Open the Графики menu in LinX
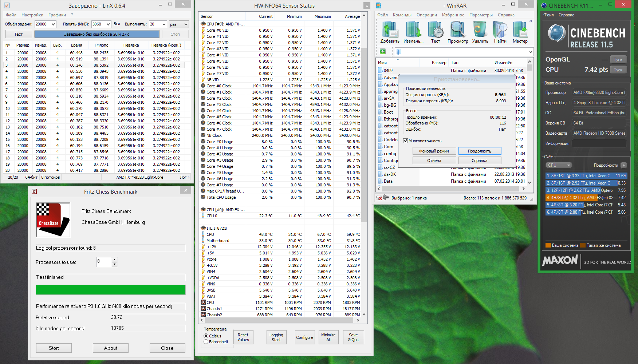This screenshot has width=638, height=364. coord(57,15)
